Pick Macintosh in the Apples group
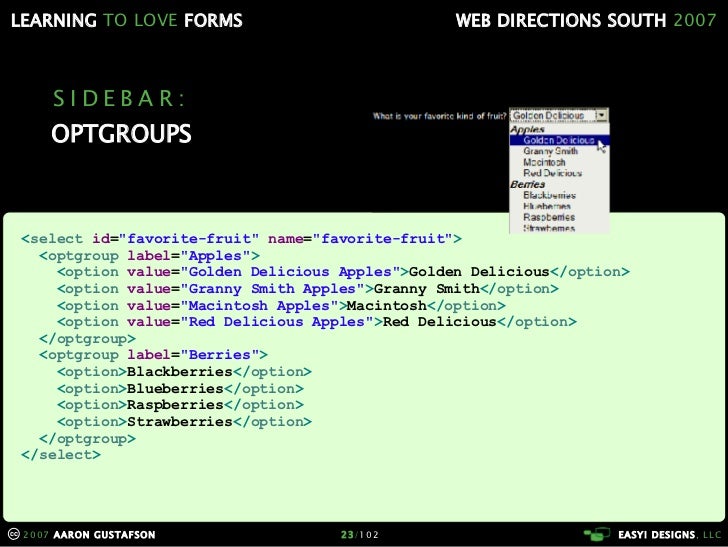The width and height of the screenshot is (728, 547). 544,162
